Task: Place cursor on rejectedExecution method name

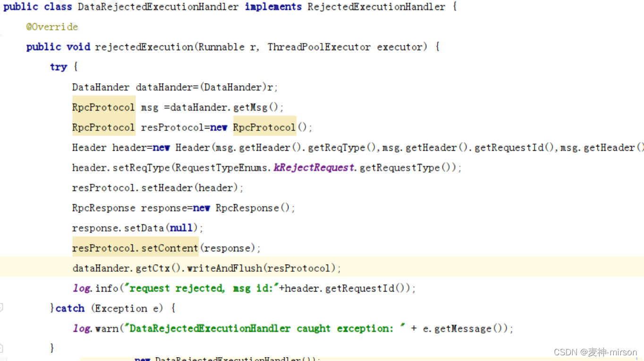Action: (x=144, y=47)
